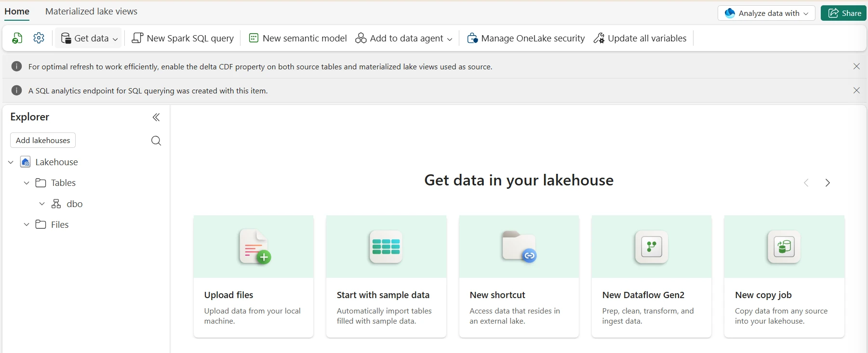Click the Explorer panel heading
The width and height of the screenshot is (868, 353).
(30, 117)
